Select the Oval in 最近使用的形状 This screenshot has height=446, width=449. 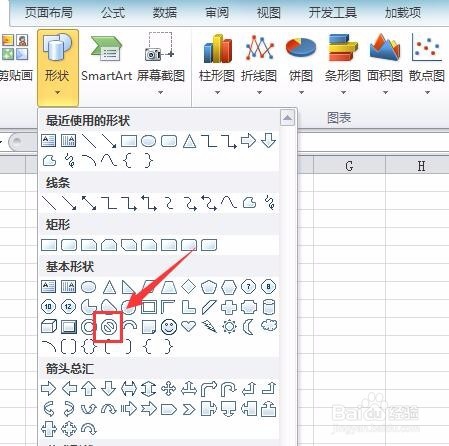[149, 141]
